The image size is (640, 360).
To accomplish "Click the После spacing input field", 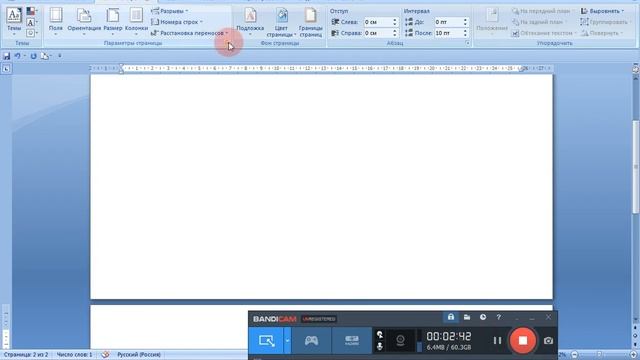I will 448,33.
